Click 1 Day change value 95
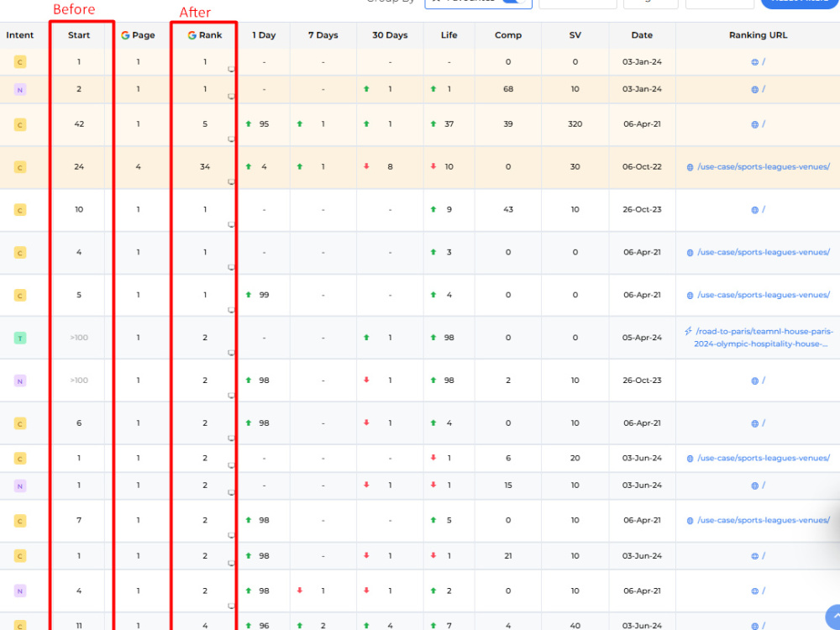Screen dimensions: 840x630 264,123
